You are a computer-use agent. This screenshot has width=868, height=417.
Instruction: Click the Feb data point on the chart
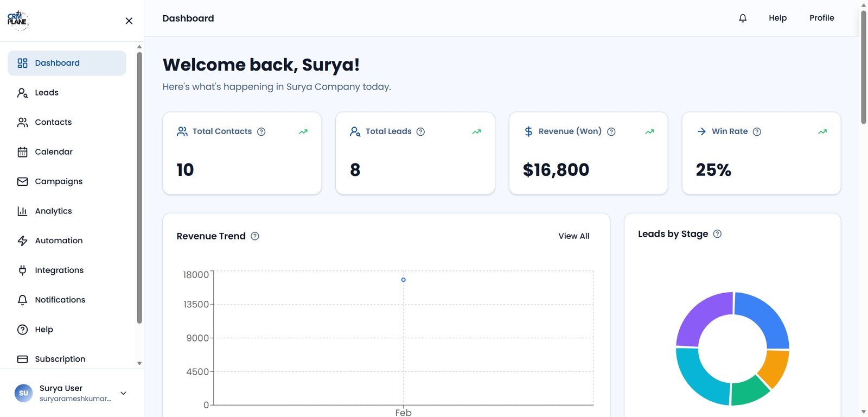click(403, 280)
